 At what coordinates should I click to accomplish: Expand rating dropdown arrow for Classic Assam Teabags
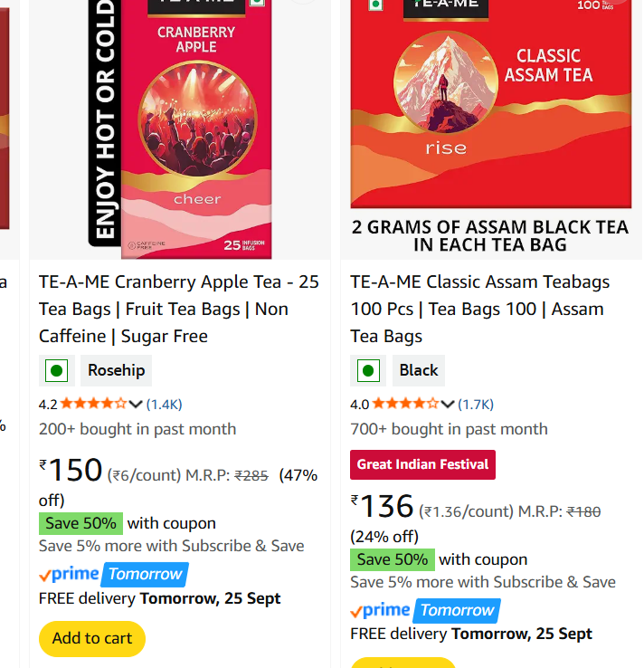point(448,404)
